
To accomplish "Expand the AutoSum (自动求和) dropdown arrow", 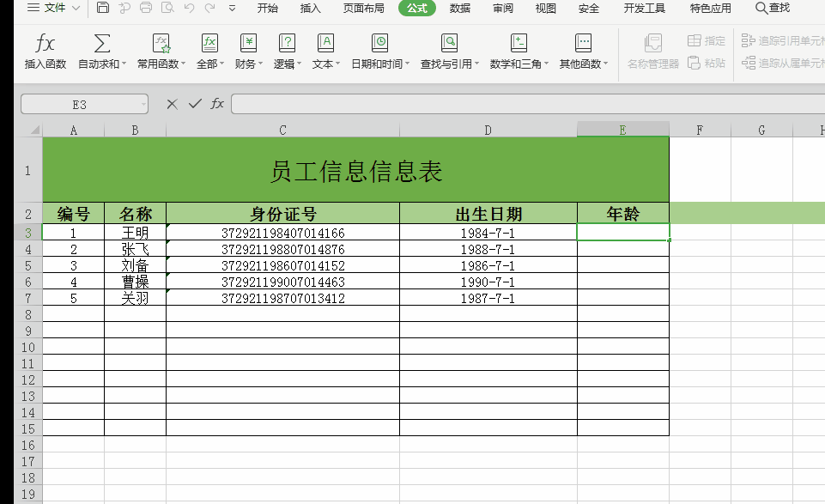I will (124, 64).
